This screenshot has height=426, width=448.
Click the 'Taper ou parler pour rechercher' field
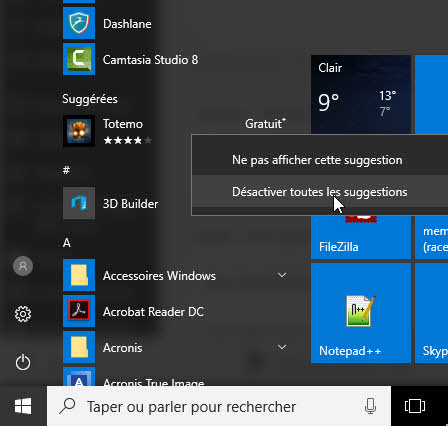pyautogui.click(x=219, y=406)
